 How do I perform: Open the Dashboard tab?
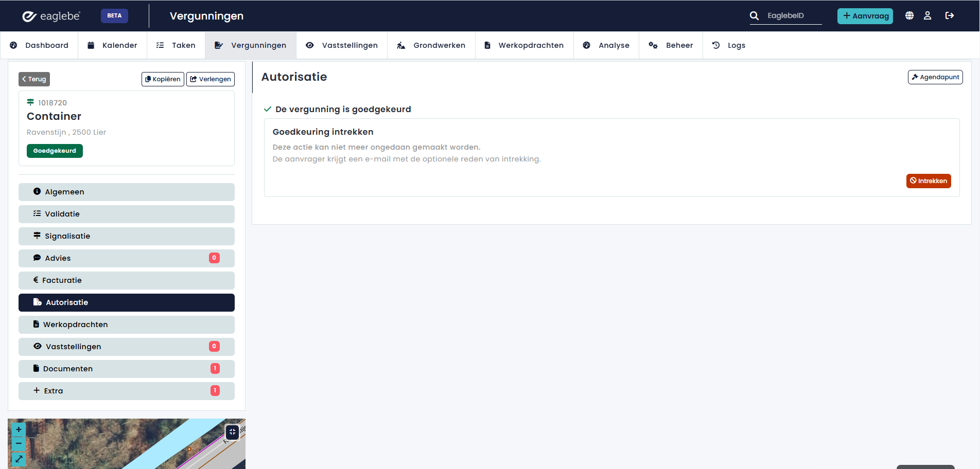pyautogui.click(x=39, y=45)
